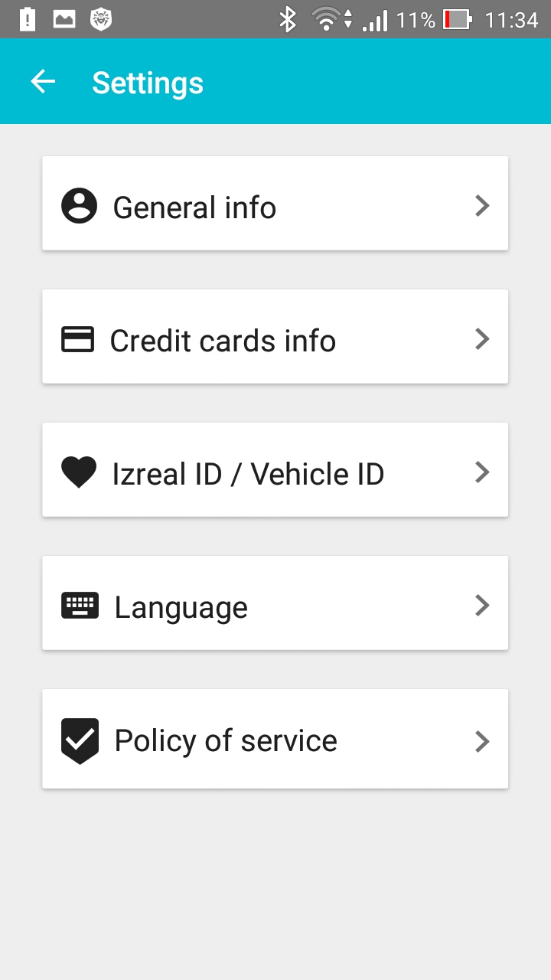Select the Credit cards info entry
The width and height of the screenshot is (551, 980).
(223, 341)
